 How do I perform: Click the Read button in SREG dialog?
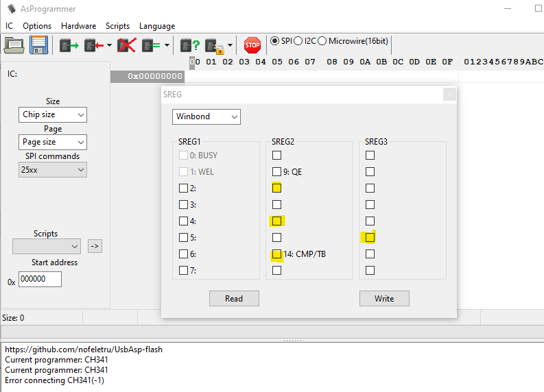tap(234, 298)
